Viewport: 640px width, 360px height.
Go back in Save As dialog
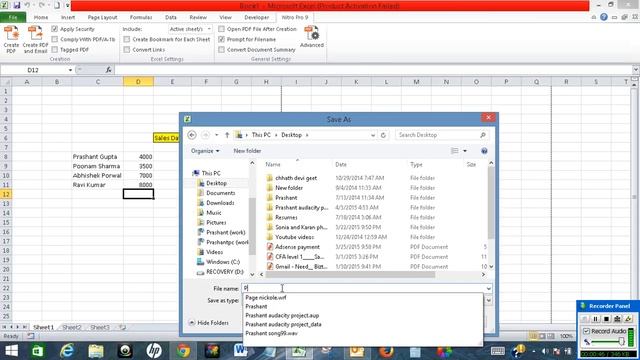[x=192, y=135]
